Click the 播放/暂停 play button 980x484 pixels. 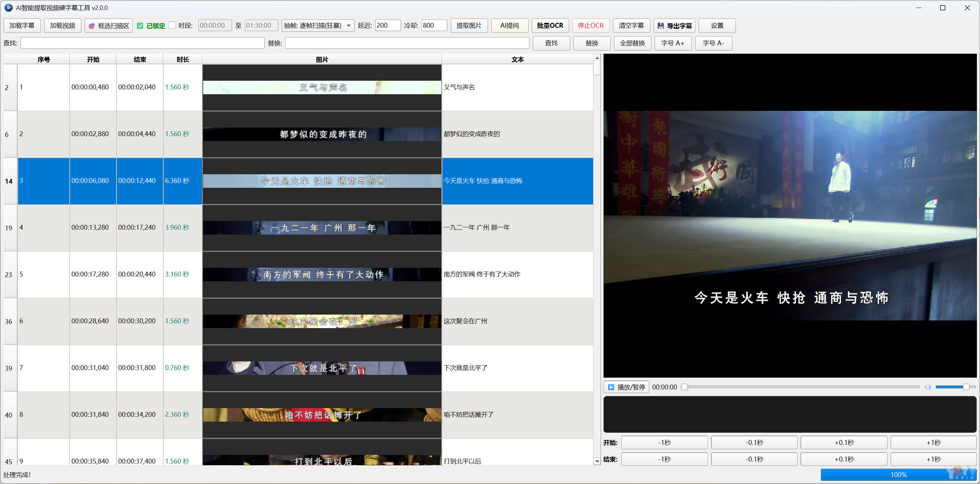tap(626, 387)
